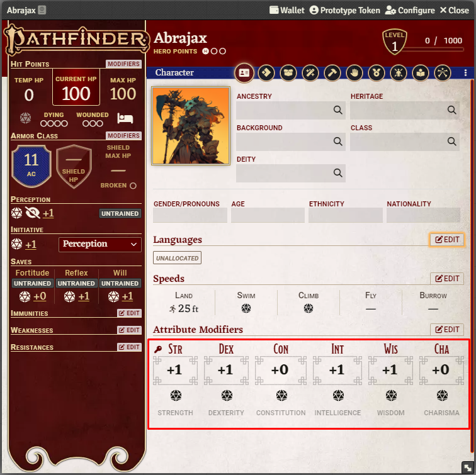Click the key attribute icon beside Str
Screen dimensions: 476x475
(158, 350)
